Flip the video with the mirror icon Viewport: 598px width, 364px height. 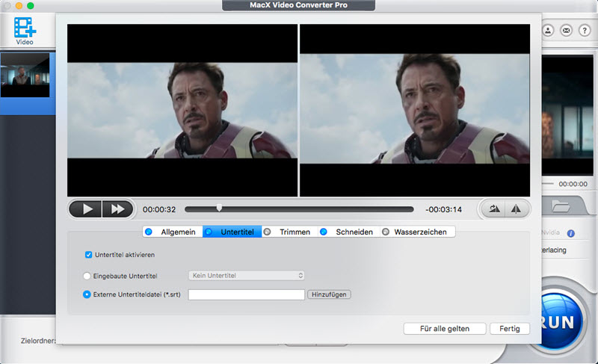click(516, 209)
